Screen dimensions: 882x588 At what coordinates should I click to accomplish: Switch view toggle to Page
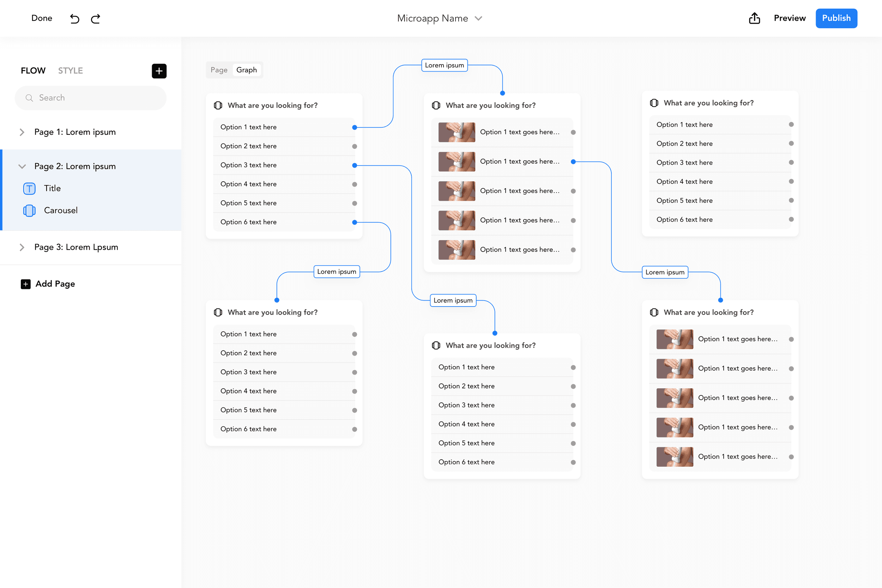(x=219, y=70)
